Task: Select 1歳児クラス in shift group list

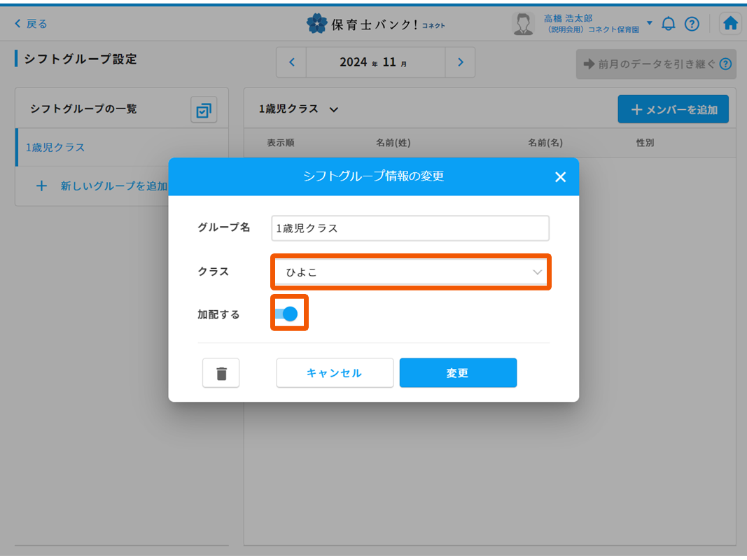Action: pos(55,148)
